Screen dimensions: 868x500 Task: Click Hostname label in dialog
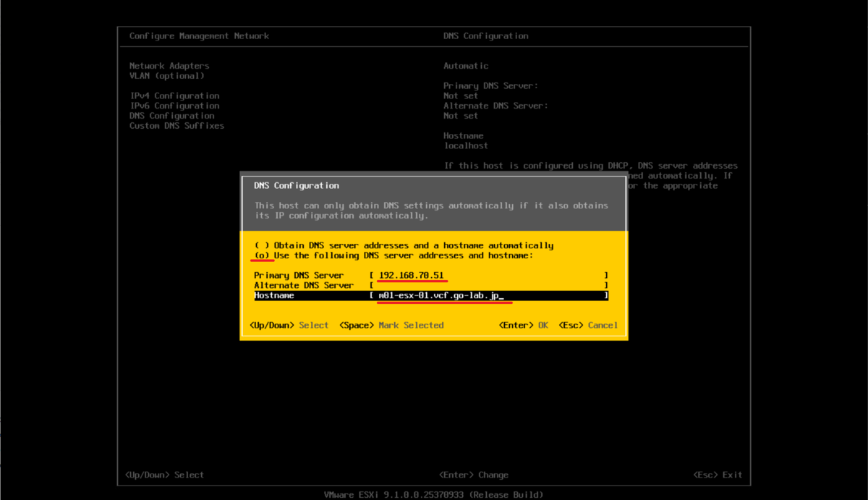pos(274,296)
